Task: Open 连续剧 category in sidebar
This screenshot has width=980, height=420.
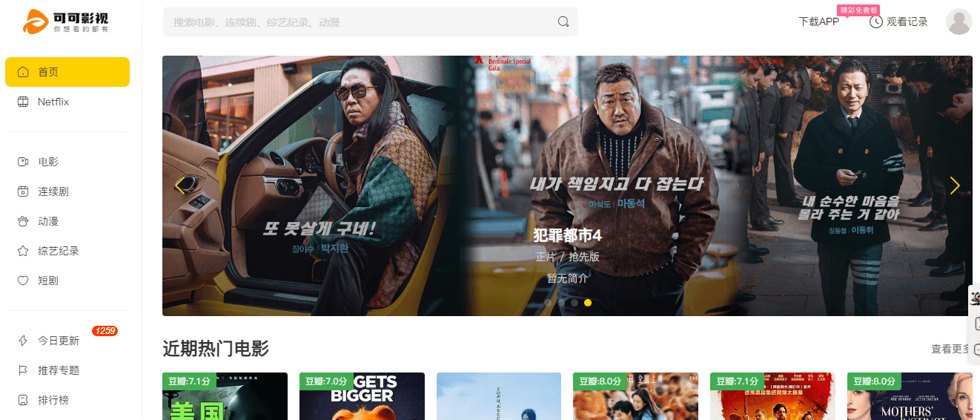Action: [53, 191]
